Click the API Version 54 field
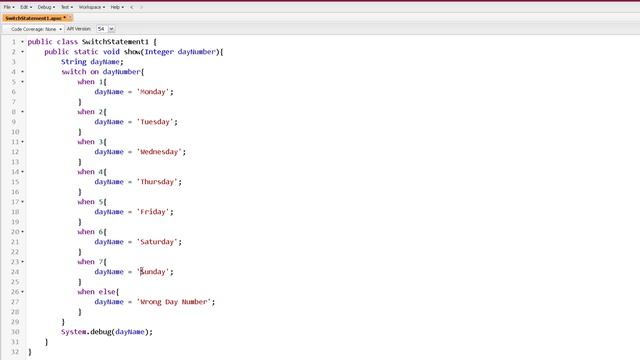The width and height of the screenshot is (640, 360). click(102, 29)
